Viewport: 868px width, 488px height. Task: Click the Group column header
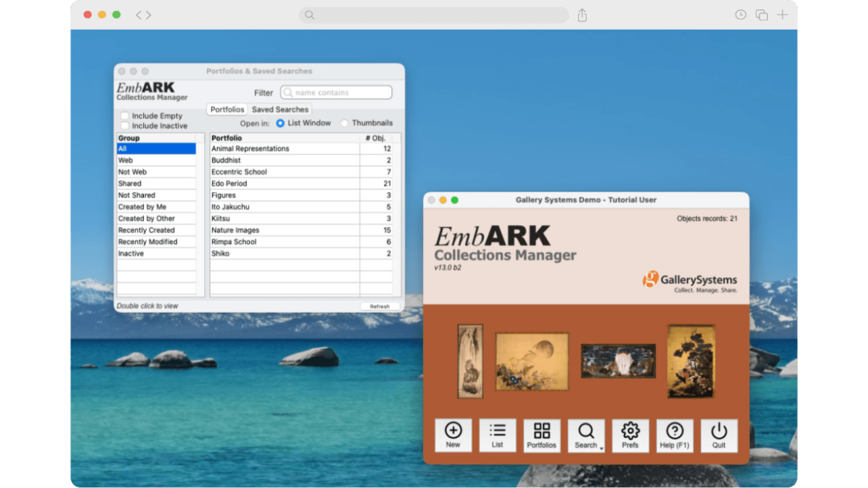tap(156, 138)
